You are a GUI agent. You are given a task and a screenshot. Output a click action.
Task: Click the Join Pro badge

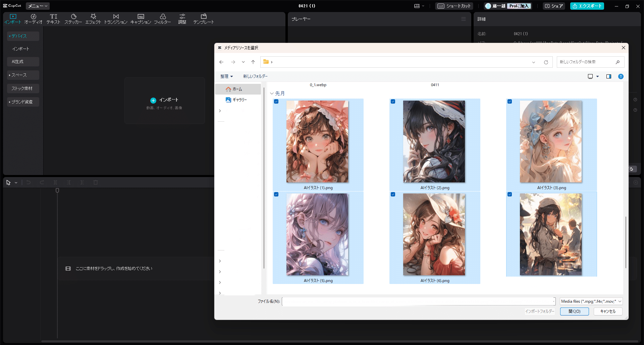pyautogui.click(x=519, y=6)
